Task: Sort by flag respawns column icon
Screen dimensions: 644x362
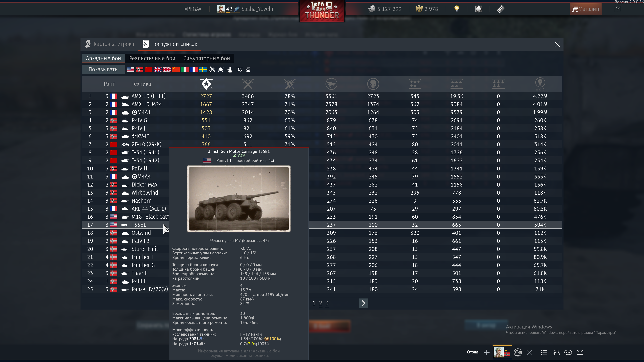Action: [x=331, y=84]
